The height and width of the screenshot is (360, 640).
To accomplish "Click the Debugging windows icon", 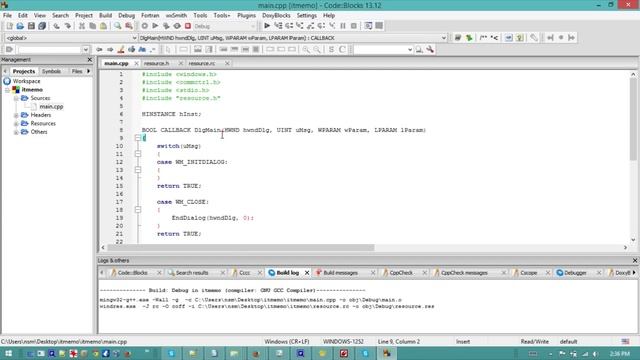I will tap(368, 26).
